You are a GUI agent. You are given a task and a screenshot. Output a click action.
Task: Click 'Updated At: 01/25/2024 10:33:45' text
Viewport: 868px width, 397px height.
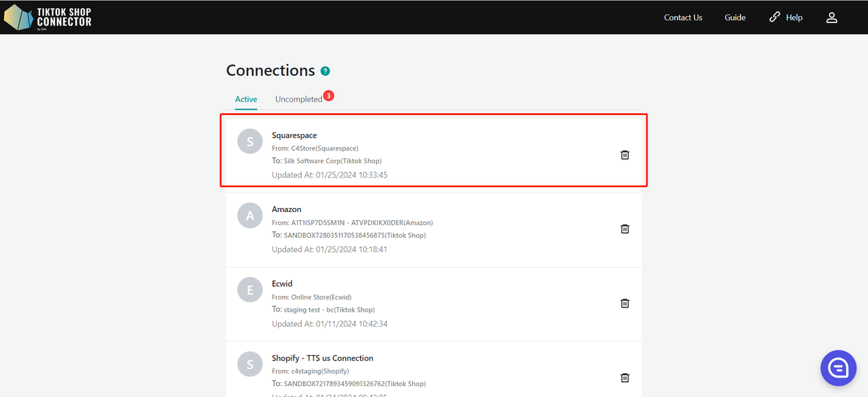pyautogui.click(x=330, y=175)
